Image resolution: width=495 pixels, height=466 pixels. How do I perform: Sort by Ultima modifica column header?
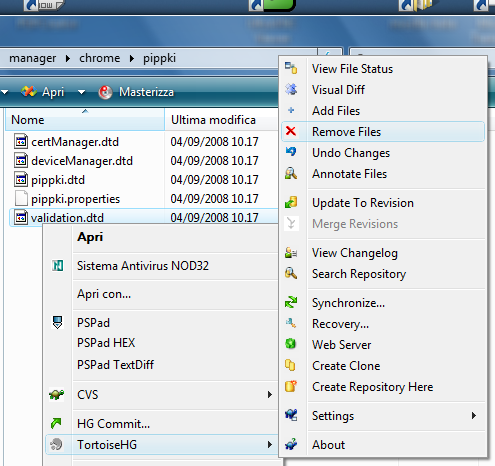pyautogui.click(x=221, y=119)
